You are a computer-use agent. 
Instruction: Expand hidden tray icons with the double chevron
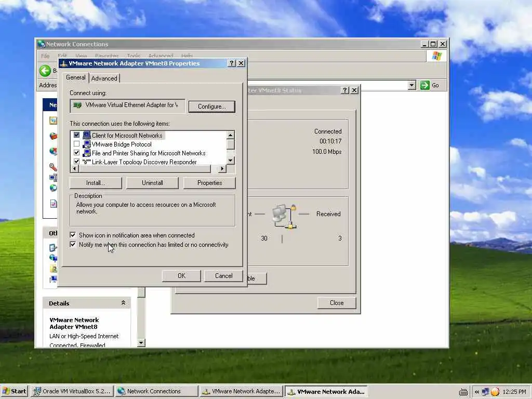[x=477, y=392]
